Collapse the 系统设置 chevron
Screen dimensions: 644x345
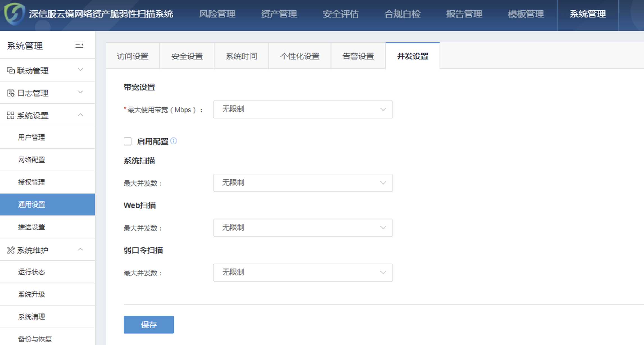point(80,115)
